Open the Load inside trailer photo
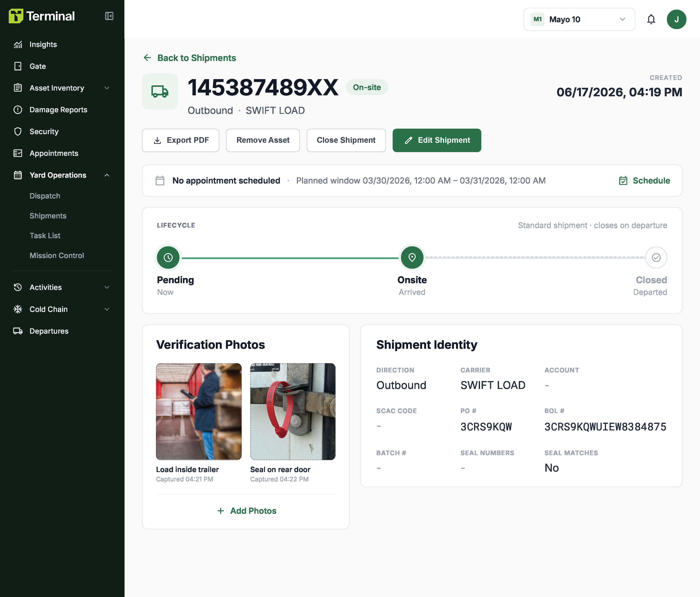 click(199, 411)
